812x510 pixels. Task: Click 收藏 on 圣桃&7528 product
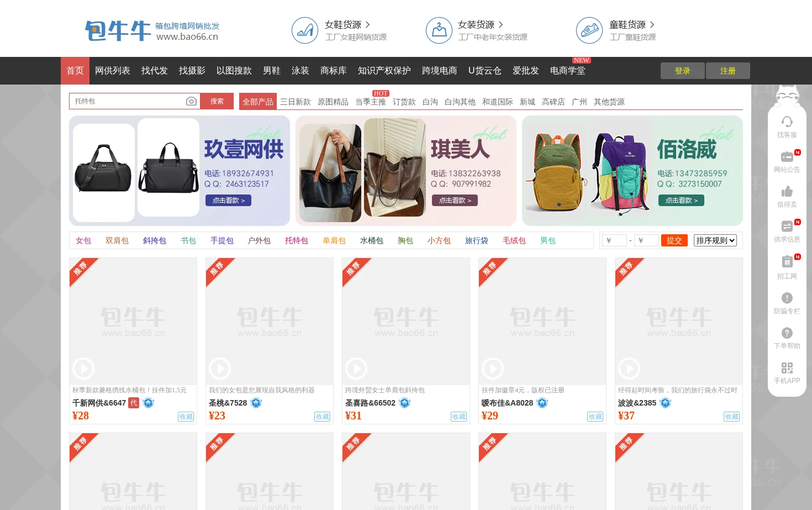point(323,417)
